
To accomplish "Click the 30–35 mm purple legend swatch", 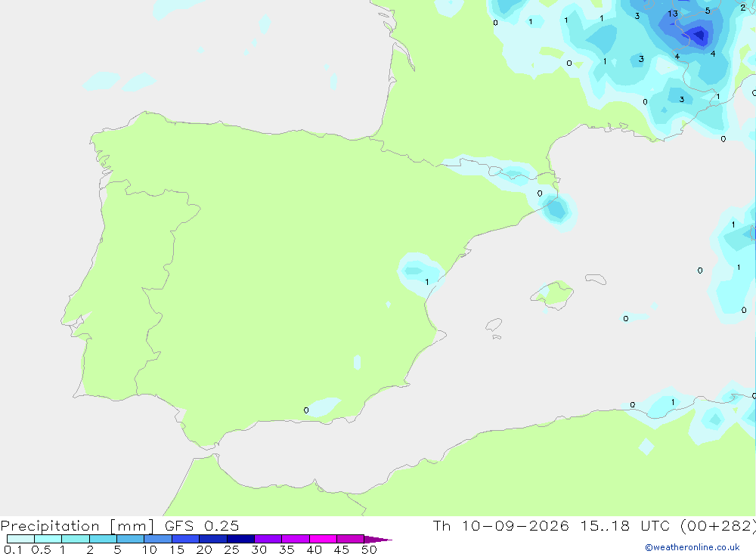I will tap(268, 539).
